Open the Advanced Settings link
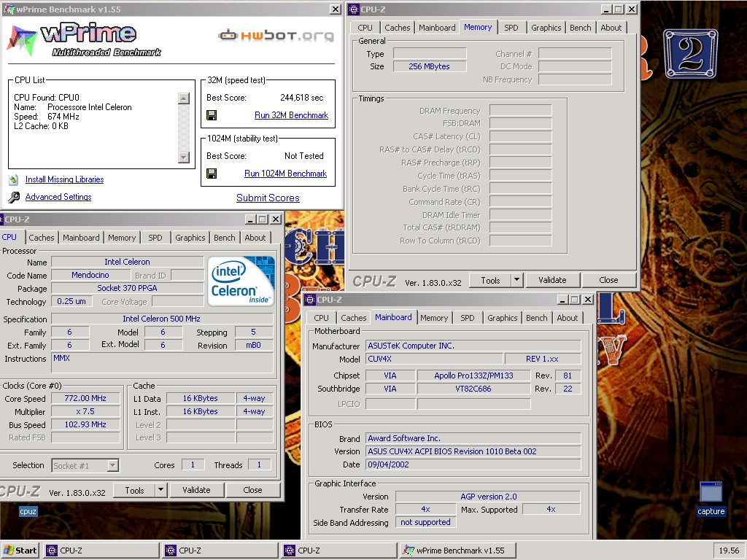 tap(58, 197)
